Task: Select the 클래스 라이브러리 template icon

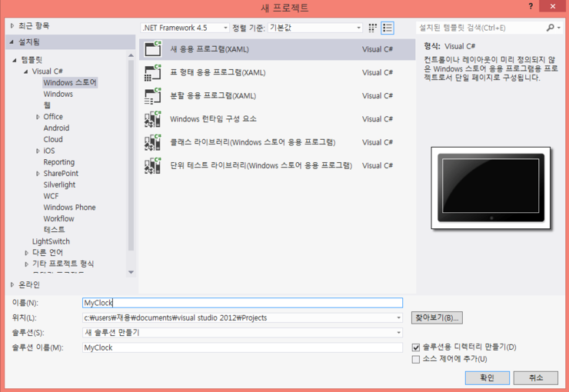Action: [153, 142]
